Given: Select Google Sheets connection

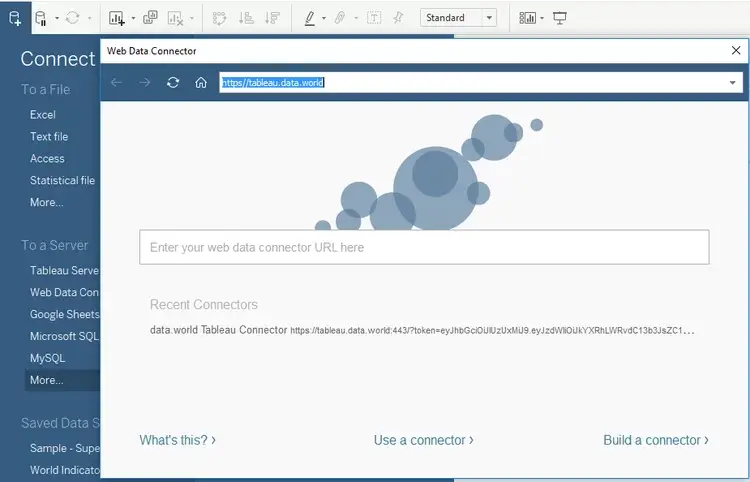Looking at the screenshot, I should coord(64,315).
